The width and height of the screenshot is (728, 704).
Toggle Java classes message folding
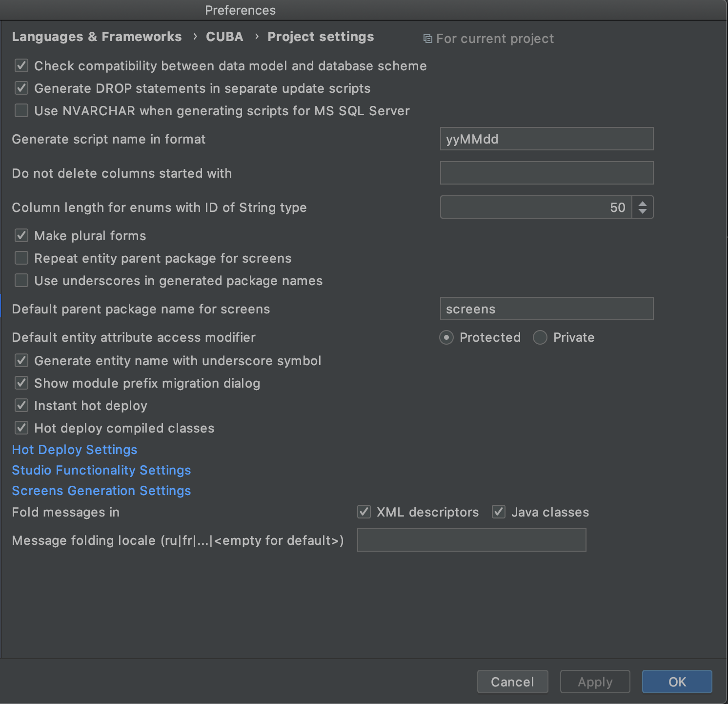[x=499, y=512]
